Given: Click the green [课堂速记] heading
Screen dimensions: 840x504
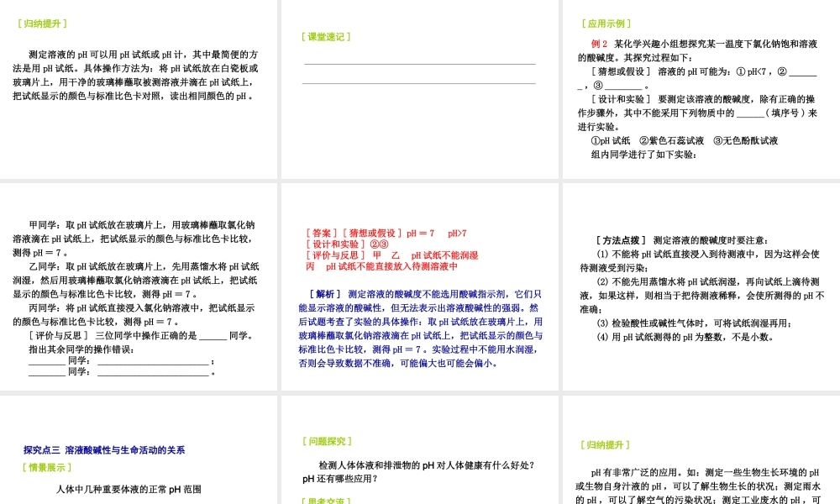Looking at the screenshot, I should coord(326,37).
